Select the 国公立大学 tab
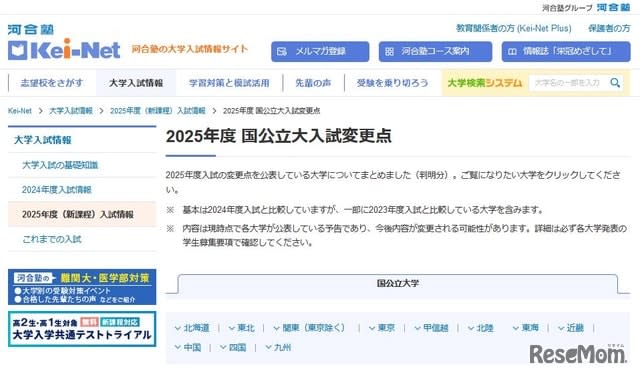 point(398,283)
